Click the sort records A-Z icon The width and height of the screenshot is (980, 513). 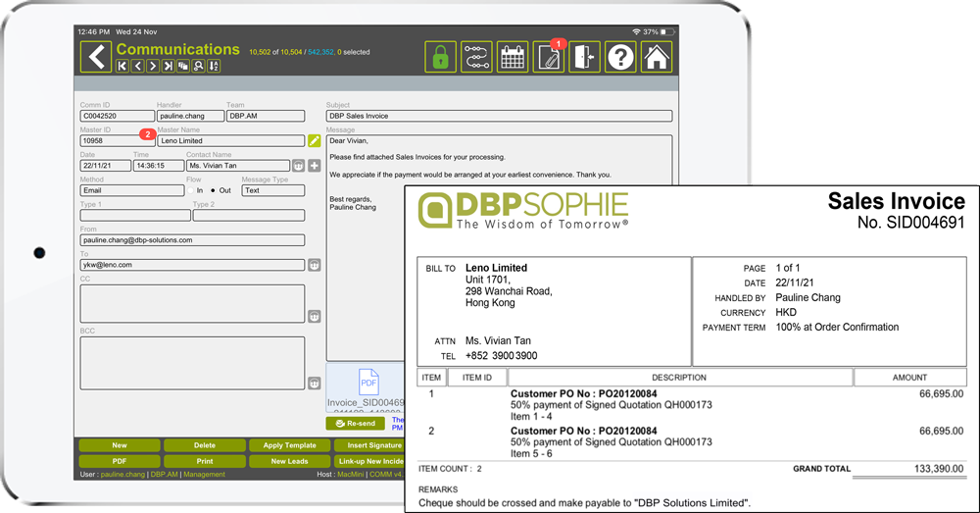pyautogui.click(x=214, y=66)
